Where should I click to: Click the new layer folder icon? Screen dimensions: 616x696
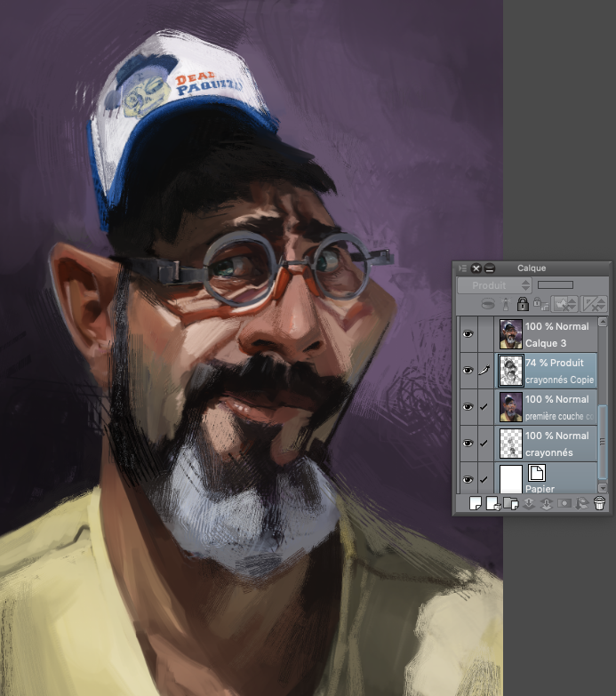click(509, 504)
